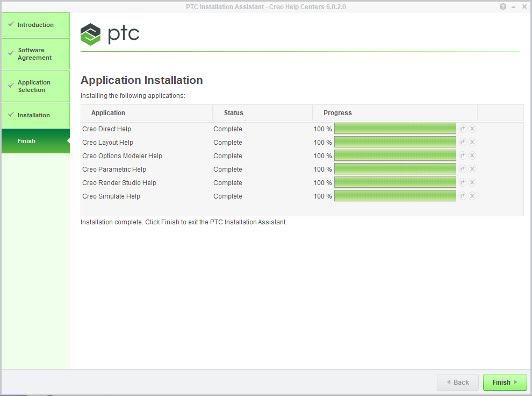Switch to the Installation step
The image size is (532, 396).
pyautogui.click(x=35, y=115)
